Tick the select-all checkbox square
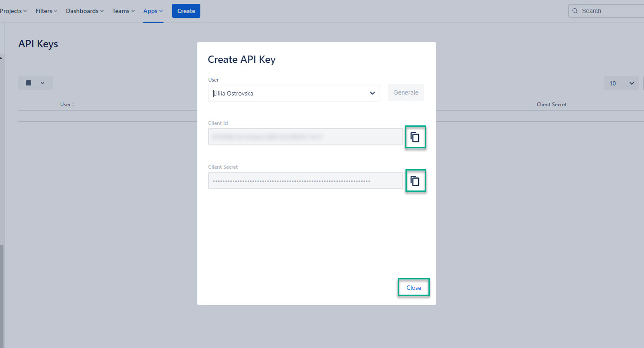Viewport: 644px width, 348px height. pos(29,83)
